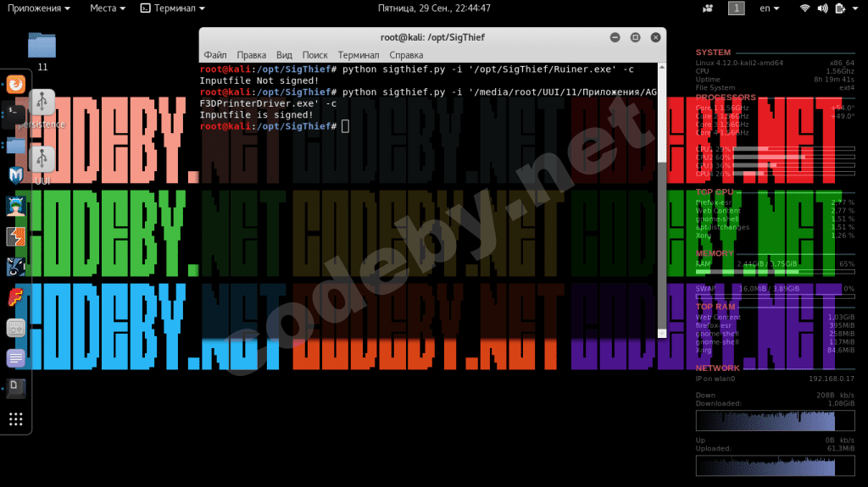Open workspace indicator 1

click(737, 8)
